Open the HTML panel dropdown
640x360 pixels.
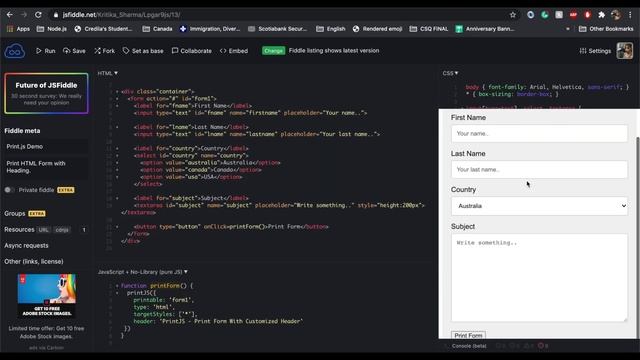coord(108,73)
